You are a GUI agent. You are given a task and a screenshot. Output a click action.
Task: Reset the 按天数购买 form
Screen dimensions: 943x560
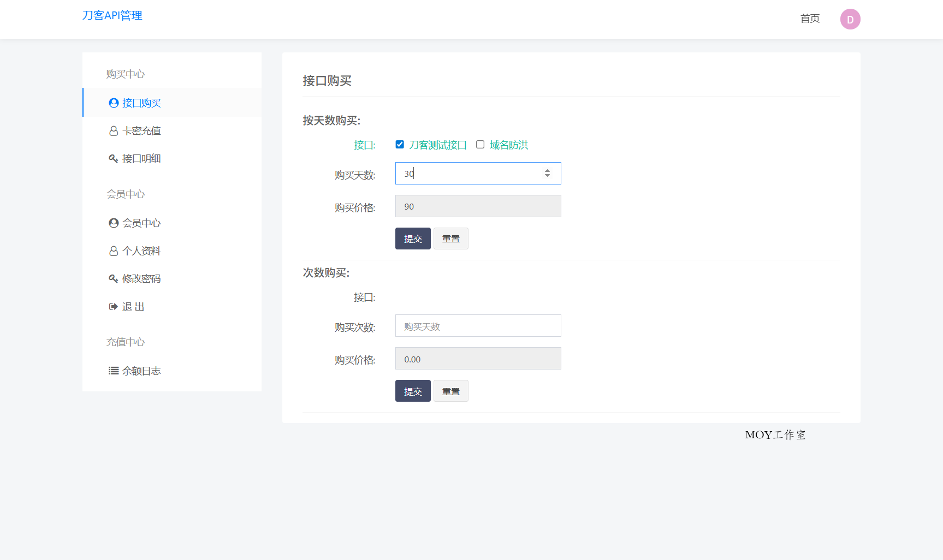(x=450, y=239)
